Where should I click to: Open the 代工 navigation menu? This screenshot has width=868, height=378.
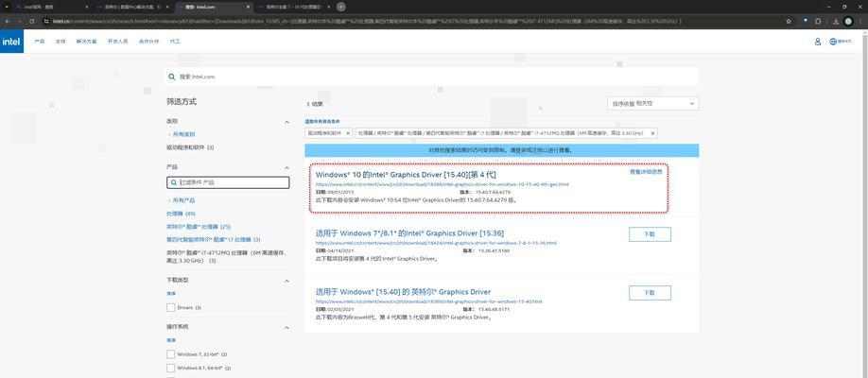175,42
